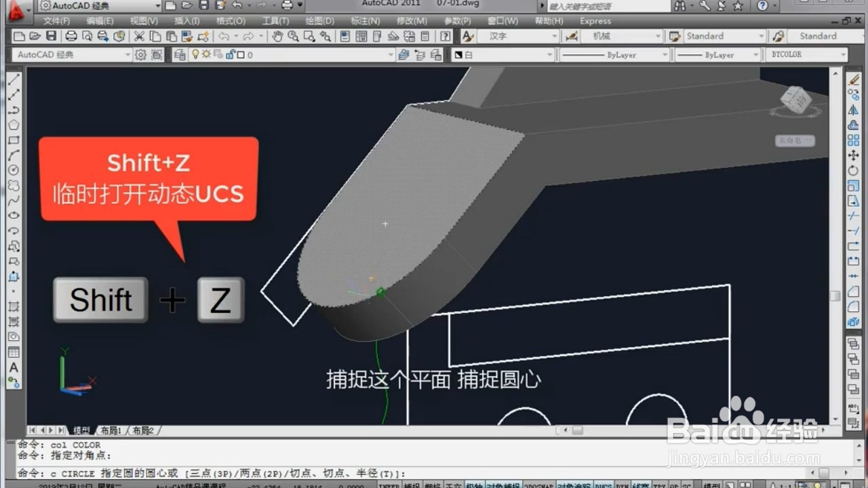Open the second ByLayer lineweight dropdown
The width and height of the screenshot is (868, 488).
point(717,54)
